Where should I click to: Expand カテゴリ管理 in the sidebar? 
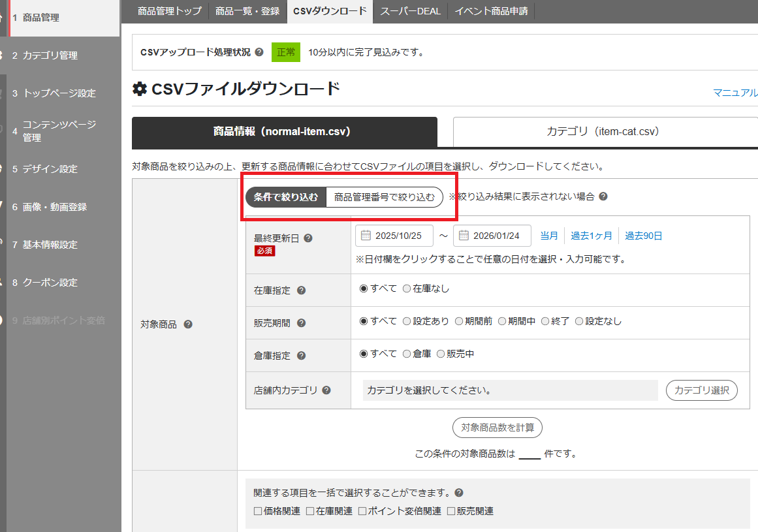coord(50,55)
